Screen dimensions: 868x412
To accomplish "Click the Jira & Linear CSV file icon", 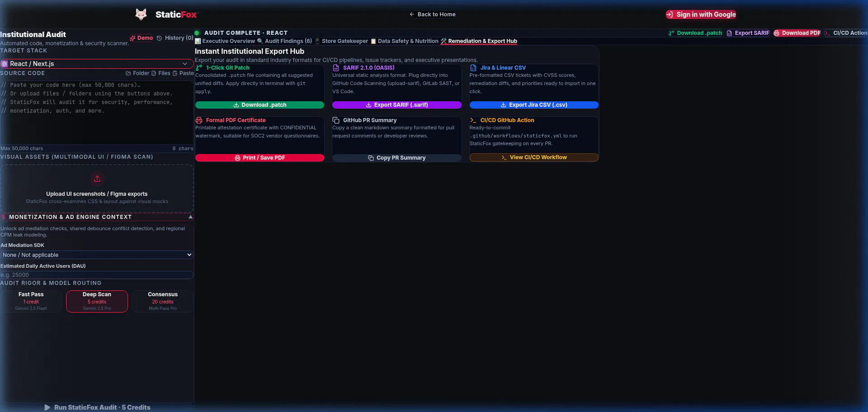I will coord(473,68).
